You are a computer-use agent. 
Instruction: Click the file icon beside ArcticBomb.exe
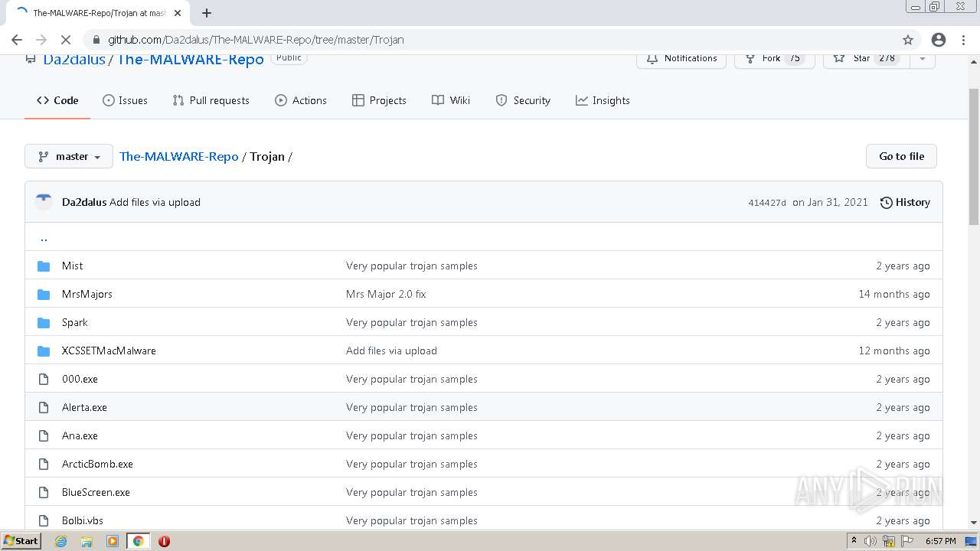[44, 465]
